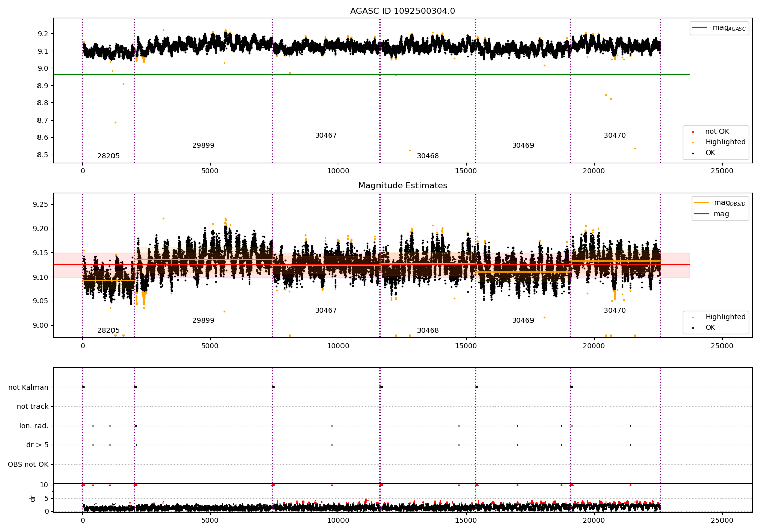
Task: Click x-axis tick 10000 in top plot
Action: tap(338, 171)
